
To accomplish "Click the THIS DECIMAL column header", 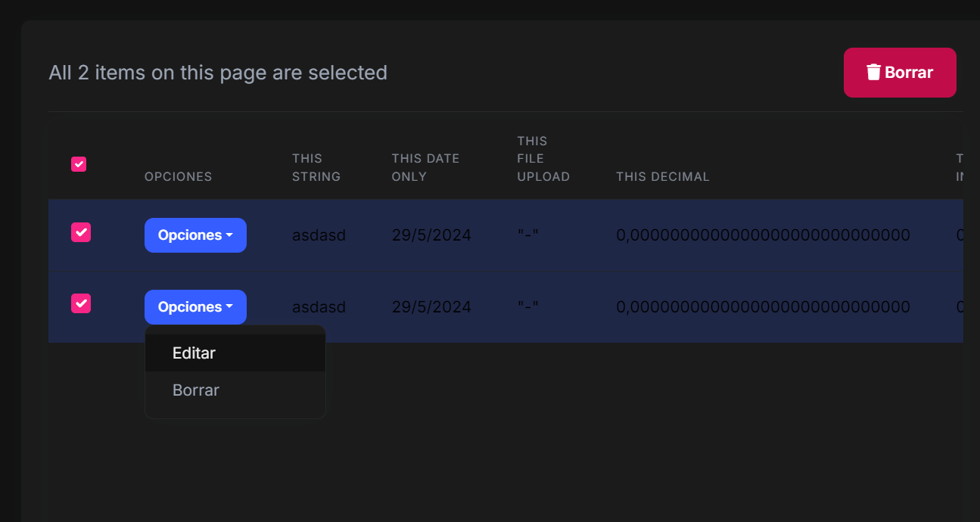I will pyautogui.click(x=663, y=176).
